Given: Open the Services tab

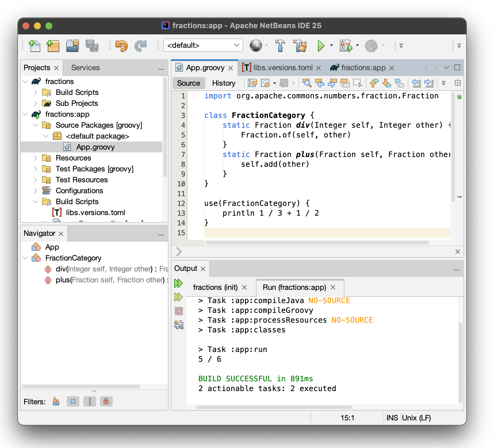Looking at the screenshot, I should coord(85,68).
